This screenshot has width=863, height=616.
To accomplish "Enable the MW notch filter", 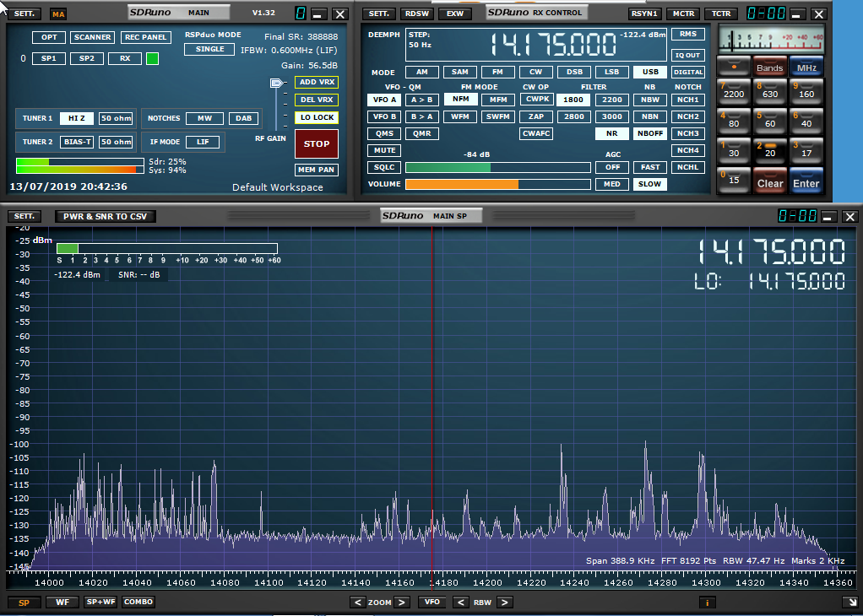I will pyautogui.click(x=204, y=118).
